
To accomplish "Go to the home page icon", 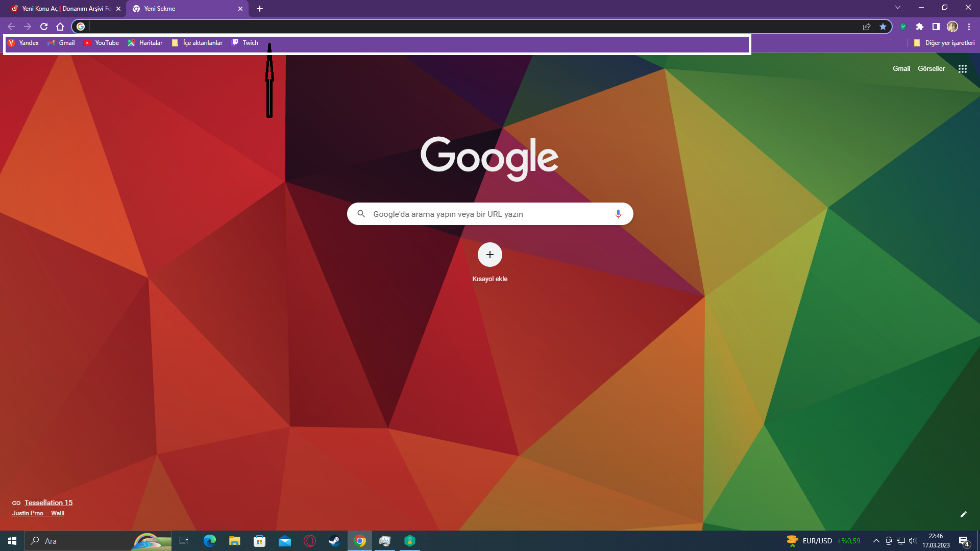I will [60, 27].
